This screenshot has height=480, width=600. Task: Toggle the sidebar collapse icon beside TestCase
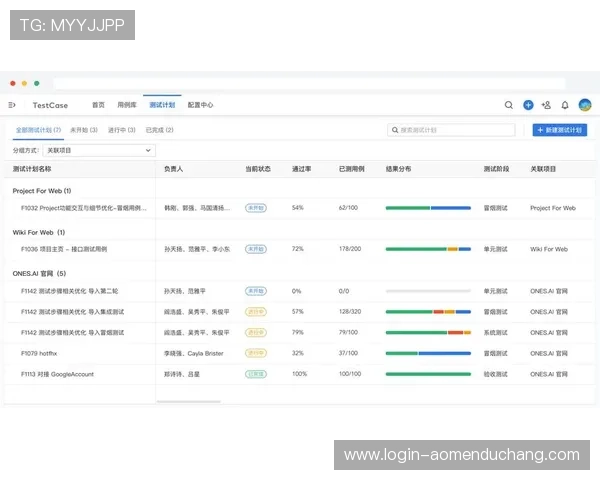[x=12, y=105]
